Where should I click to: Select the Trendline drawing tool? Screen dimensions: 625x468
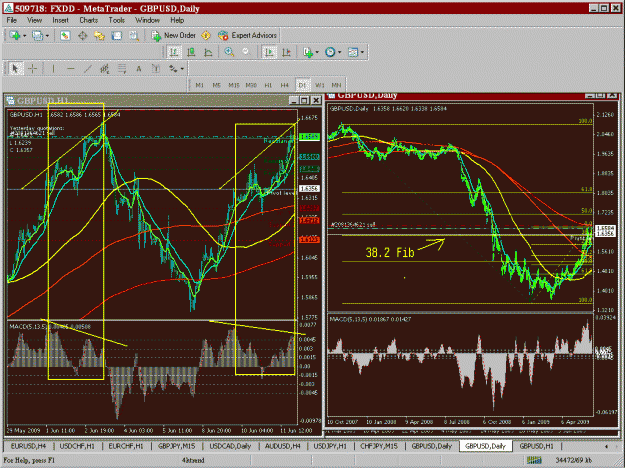pyautogui.click(x=88, y=69)
